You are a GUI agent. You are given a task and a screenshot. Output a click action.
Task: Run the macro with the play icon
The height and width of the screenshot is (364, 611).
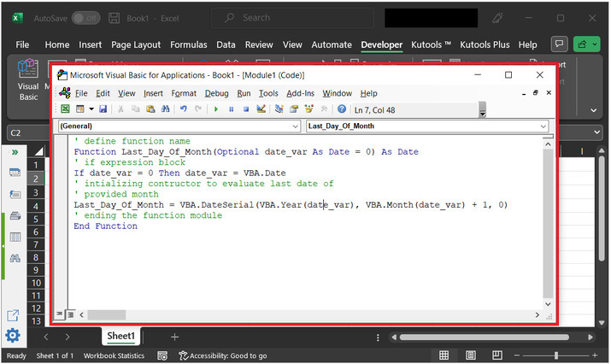(216, 109)
